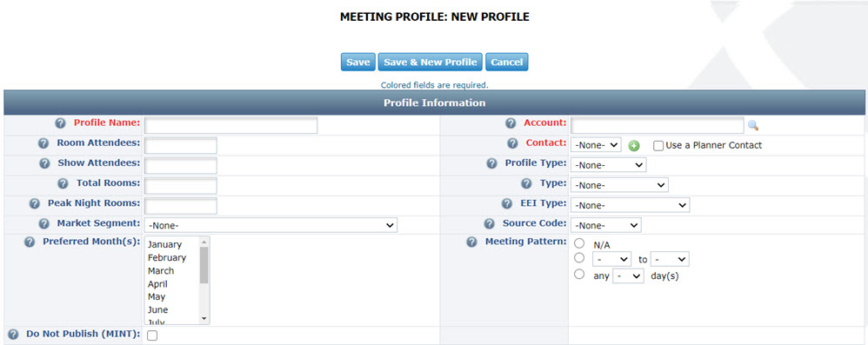Screen dimensions: 868x345
Task: Check the Do Not Publish (MINT) box
Action: [152, 335]
